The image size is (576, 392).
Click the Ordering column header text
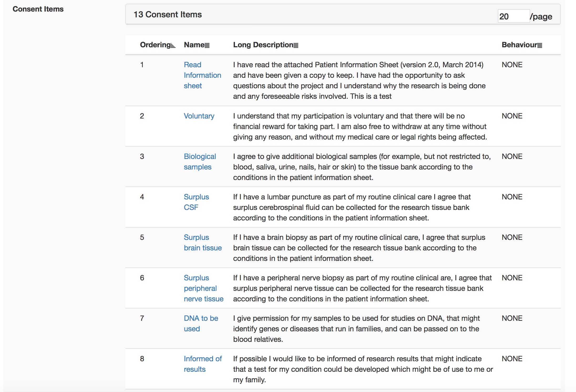(155, 45)
